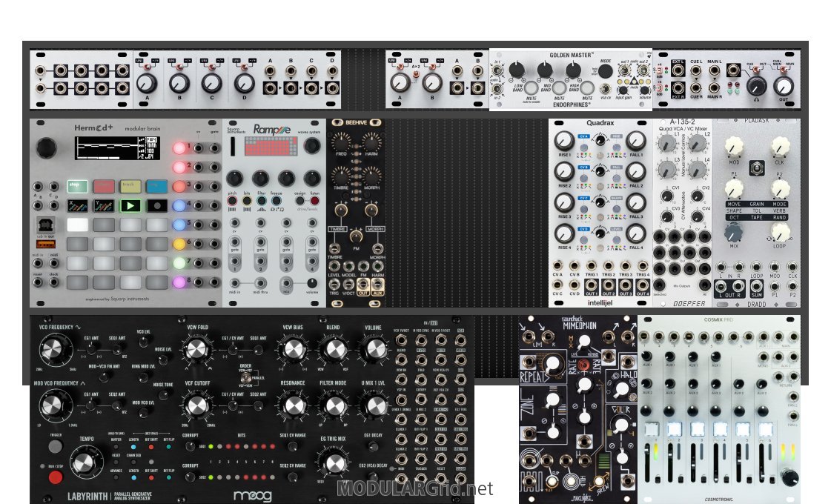Click the Mimeophon REPEATS knob
The width and height of the screenshot is (831, 504).
[x=552, y=364]
